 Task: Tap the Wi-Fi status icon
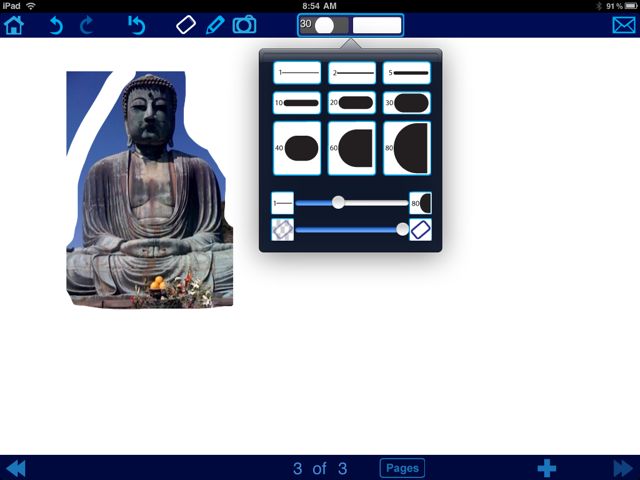(x=31, y=6)
